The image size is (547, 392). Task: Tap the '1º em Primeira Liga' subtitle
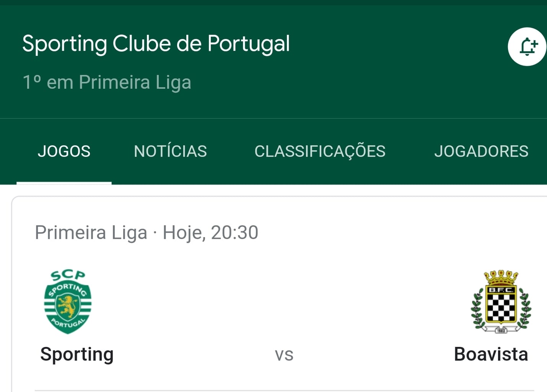[x=107, y=83]
